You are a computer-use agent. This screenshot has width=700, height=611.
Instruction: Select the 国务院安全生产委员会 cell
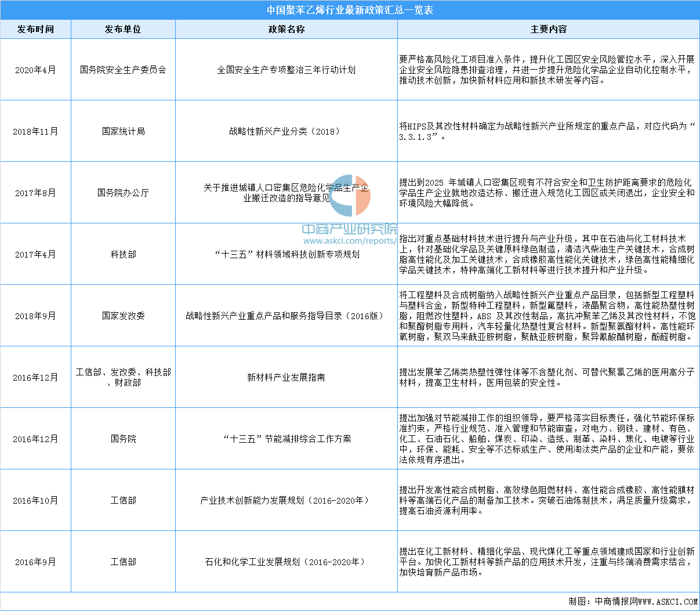[123, 70]
